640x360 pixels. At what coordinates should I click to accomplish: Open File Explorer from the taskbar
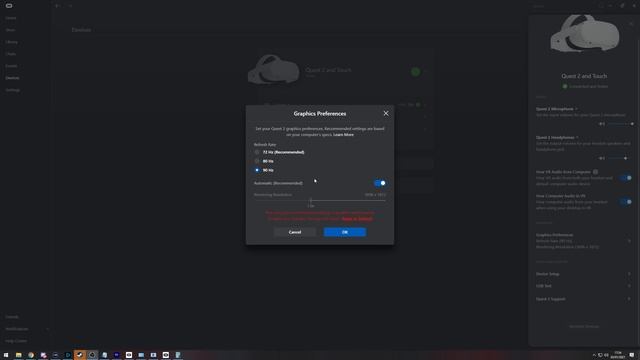click(18, 355)
